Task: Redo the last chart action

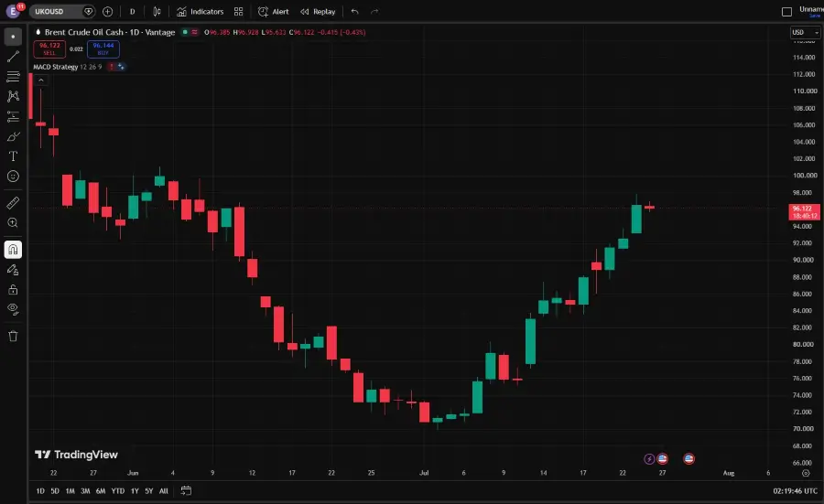Action: (x=374, y=12)
